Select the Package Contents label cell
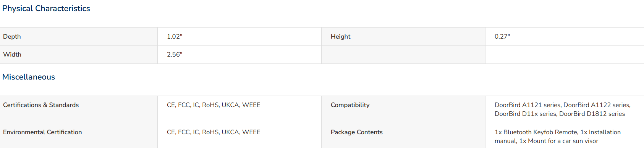644x148 pixels. [x=403, y=135]
